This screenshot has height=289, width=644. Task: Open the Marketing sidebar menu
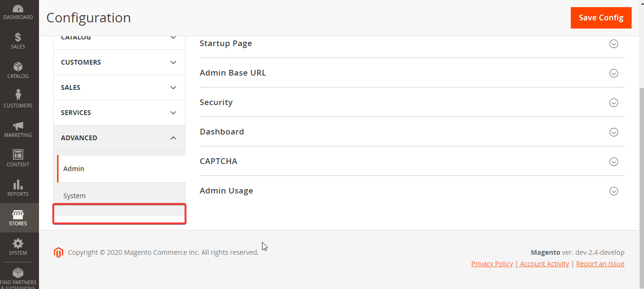point(19,129)
